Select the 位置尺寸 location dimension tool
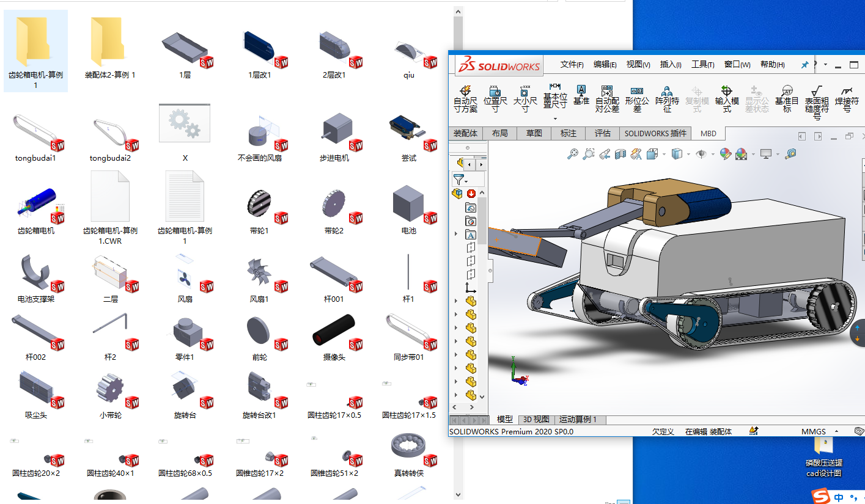This screenshot has width=865, height=504. [x=495, y=98]
